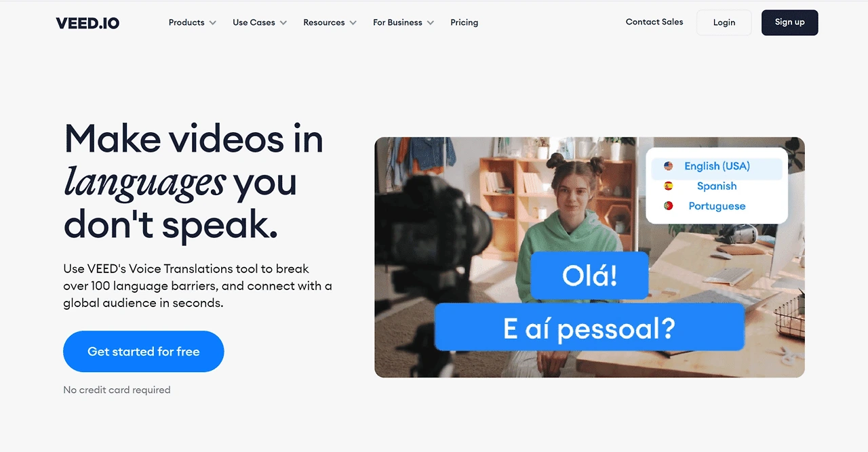Click the Spanish flag icon

pyautogui.click(x=669, y=186)
